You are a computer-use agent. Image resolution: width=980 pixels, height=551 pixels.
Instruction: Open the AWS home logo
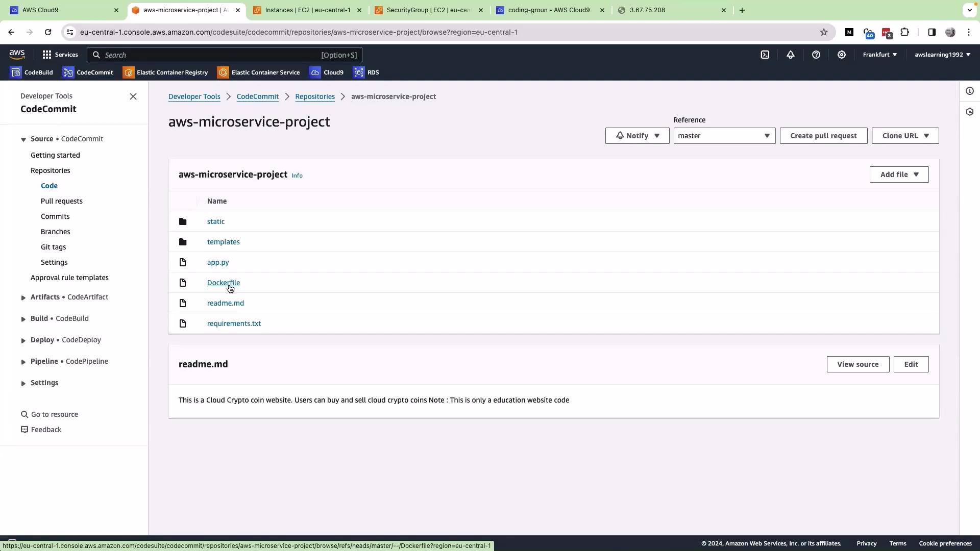coord(17,55)
